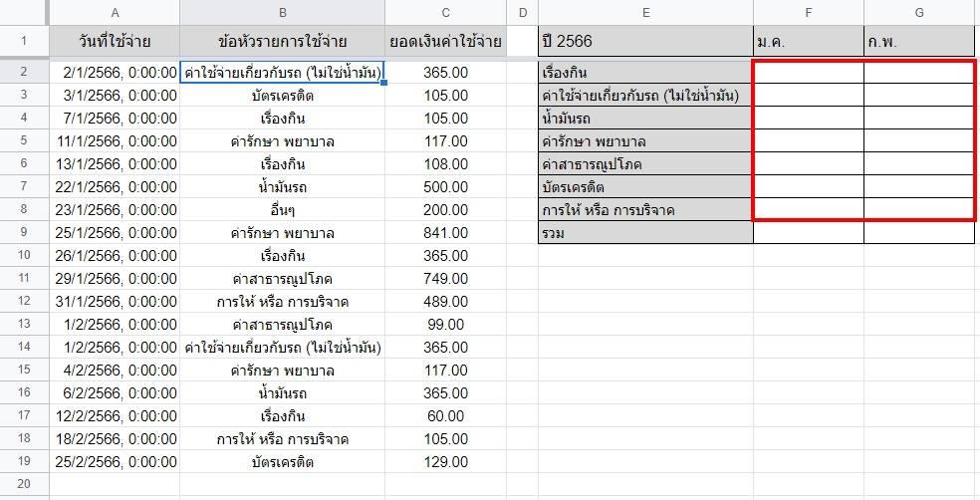Click summary label 'ค่ารักษา พยาบาล' in column E
The height and width of the screenshot is (500, 980).
coord(645,141)
